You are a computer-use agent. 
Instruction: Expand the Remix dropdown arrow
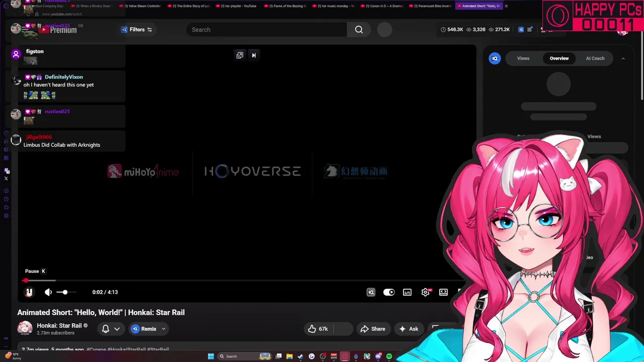tap(164, 329)
